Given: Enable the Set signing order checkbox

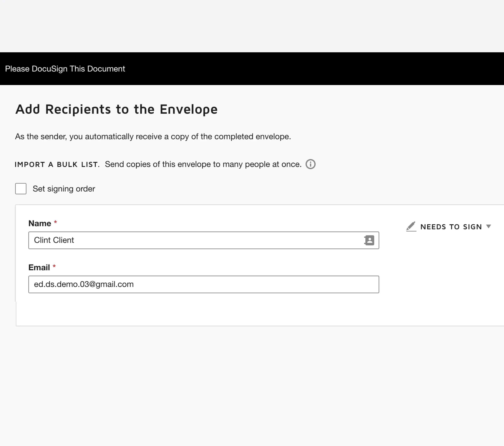Looking at the screenshot, I should tap(21, 189).
